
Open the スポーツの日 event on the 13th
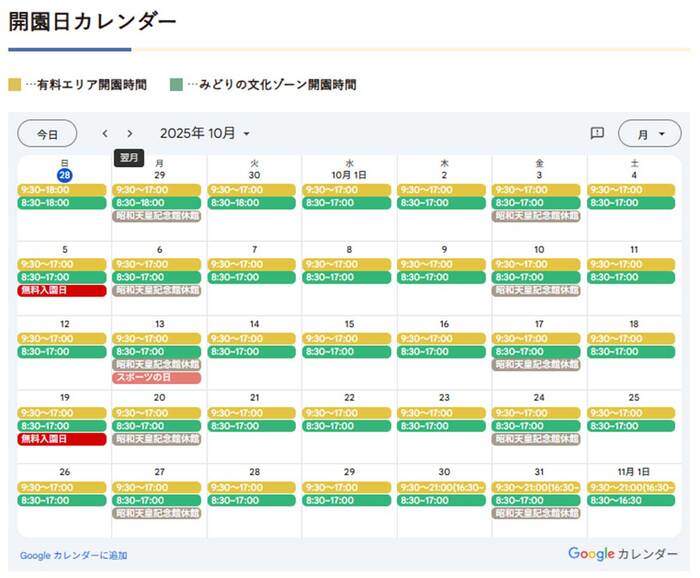157,377
